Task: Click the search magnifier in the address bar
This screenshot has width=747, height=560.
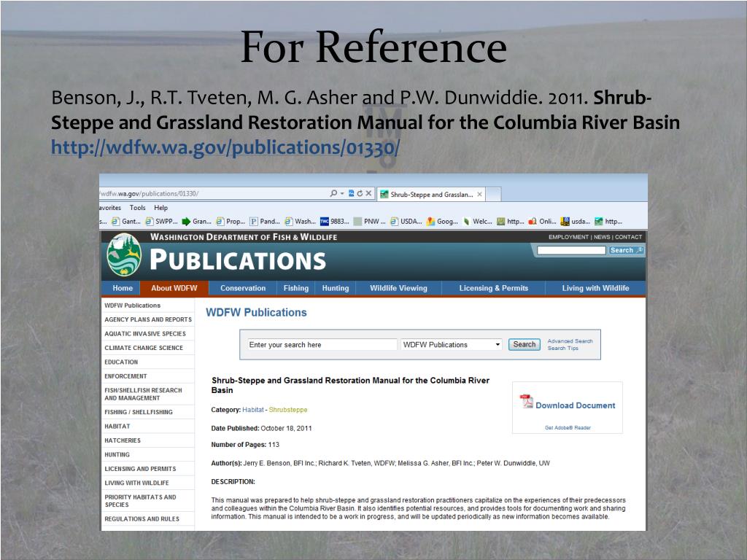Action: coord(333,193)
